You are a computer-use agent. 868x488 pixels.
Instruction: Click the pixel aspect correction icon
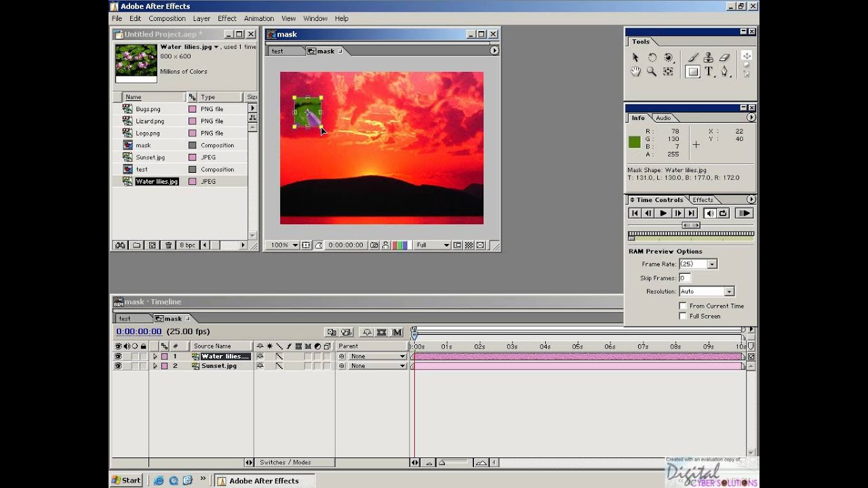pos(480,245)
